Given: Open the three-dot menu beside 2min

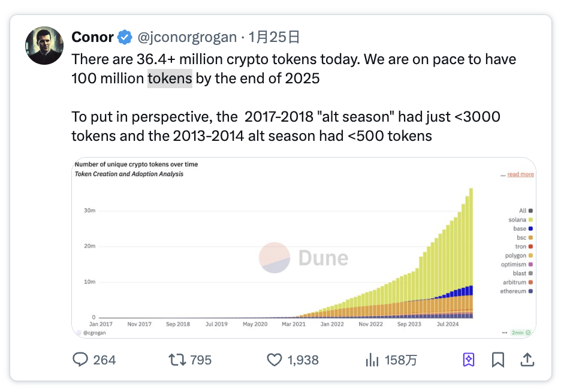Looking at the screenshot, I should click(x=505, y=333).
